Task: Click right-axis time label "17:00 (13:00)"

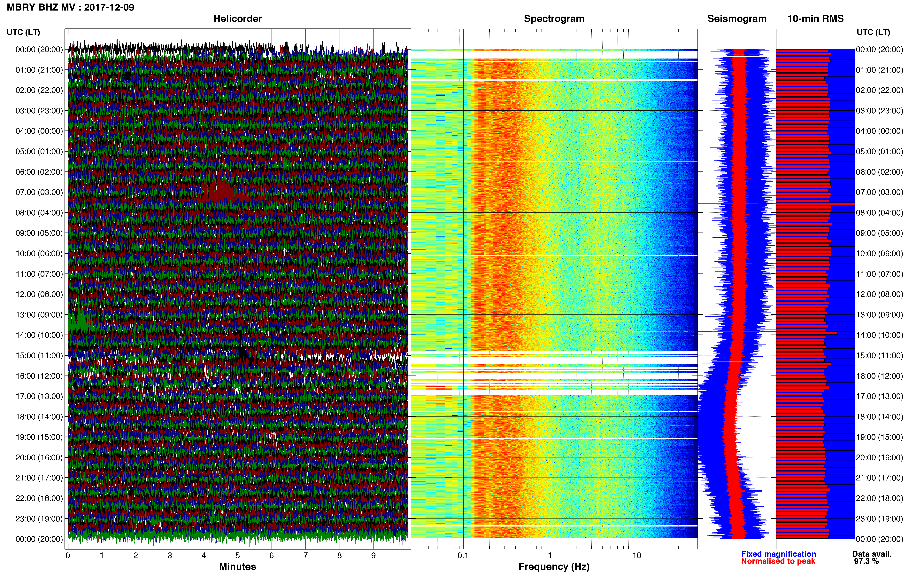Action: coord(879,396)
